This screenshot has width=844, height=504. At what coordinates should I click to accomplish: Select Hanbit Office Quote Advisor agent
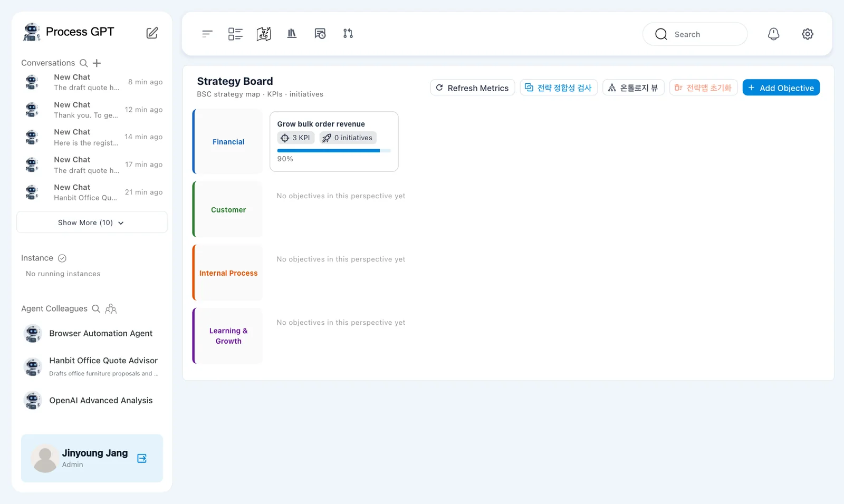pyautogui.click(x=92, y=366)
